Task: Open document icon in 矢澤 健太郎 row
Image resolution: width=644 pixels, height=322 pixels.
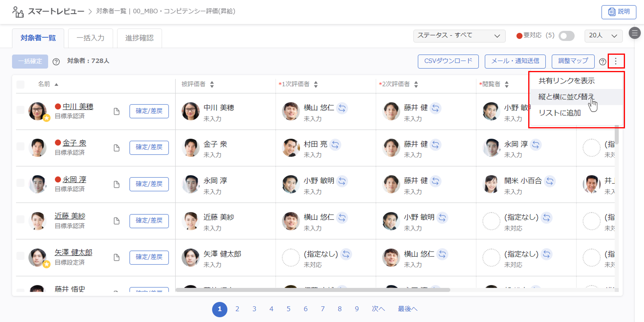Action: [x=117, y=257]
